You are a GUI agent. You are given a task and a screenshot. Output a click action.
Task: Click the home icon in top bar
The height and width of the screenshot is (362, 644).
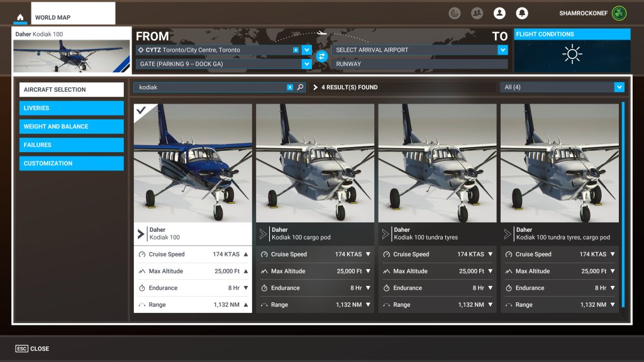pyautogui.click(x=21, y=18)
